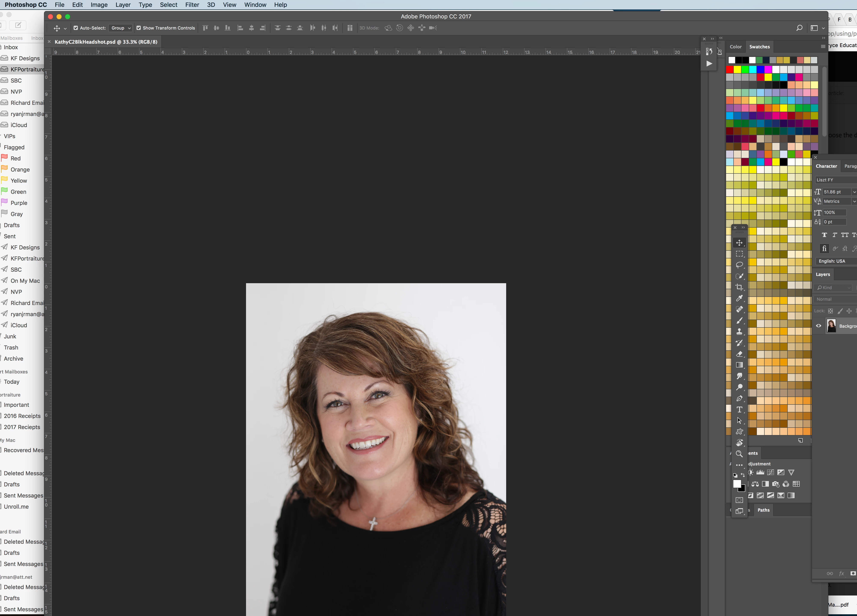Open the Group auto-select dropdown

click(x=120, y=28)
